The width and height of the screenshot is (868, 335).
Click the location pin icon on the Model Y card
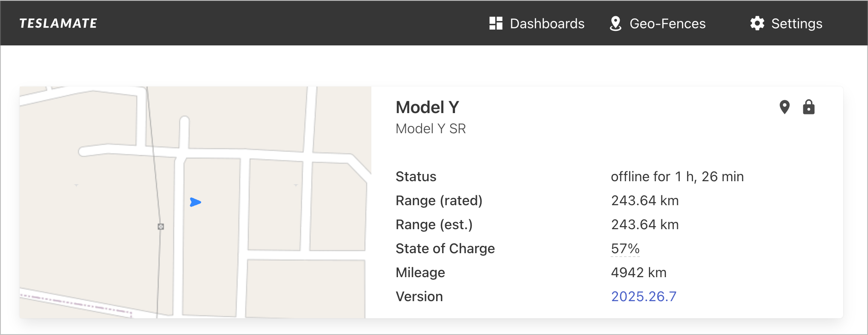pyautogui.click(x=784, y=107)
